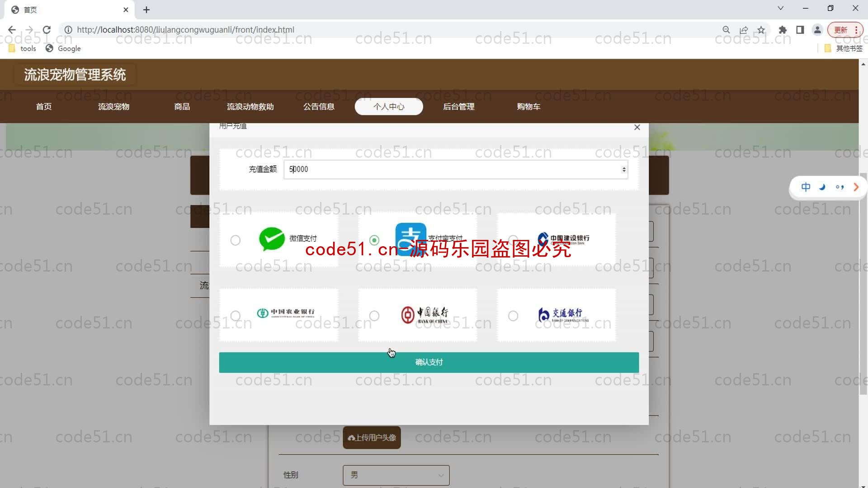Click the site information icon in address bar
This screenshot has width=868, height=488.
68,30
